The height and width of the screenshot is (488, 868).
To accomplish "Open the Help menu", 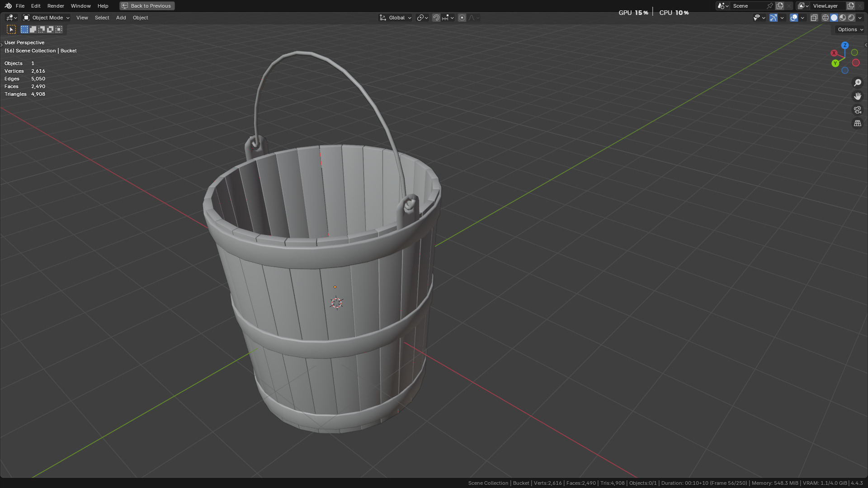I will (103, 6).
